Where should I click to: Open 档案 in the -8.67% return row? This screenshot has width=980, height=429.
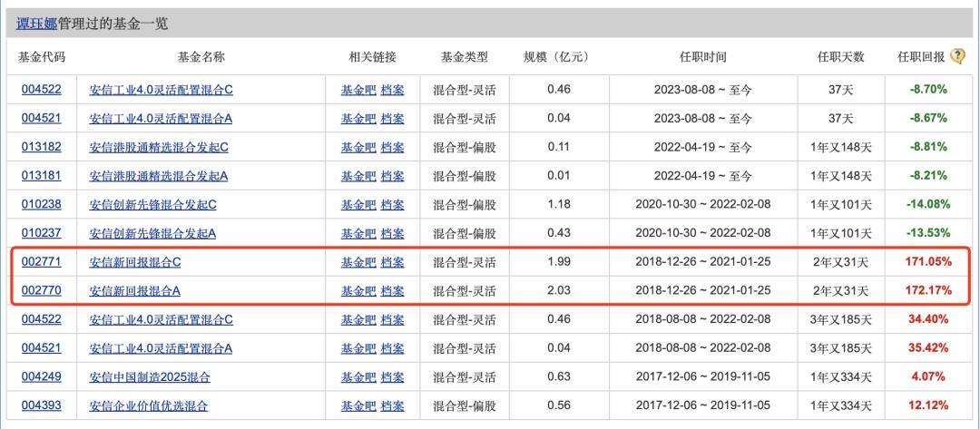tap(393, 118)
